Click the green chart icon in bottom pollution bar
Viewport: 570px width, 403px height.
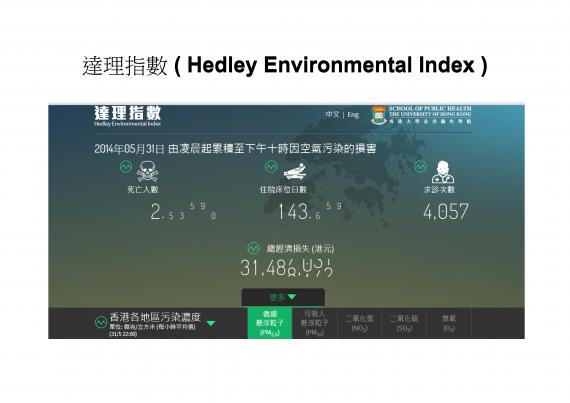(101, 322)
